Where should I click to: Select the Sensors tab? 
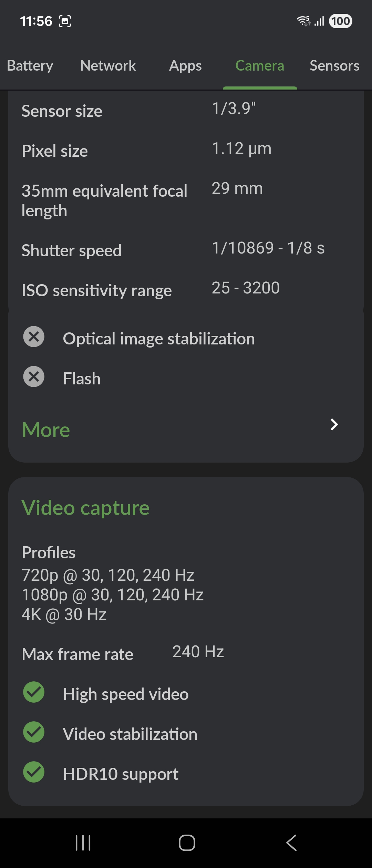coord(334,65)
